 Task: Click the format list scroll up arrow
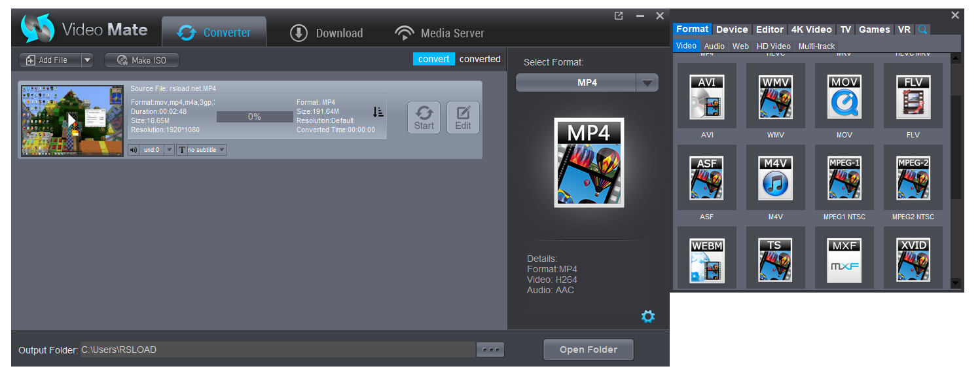955,58
